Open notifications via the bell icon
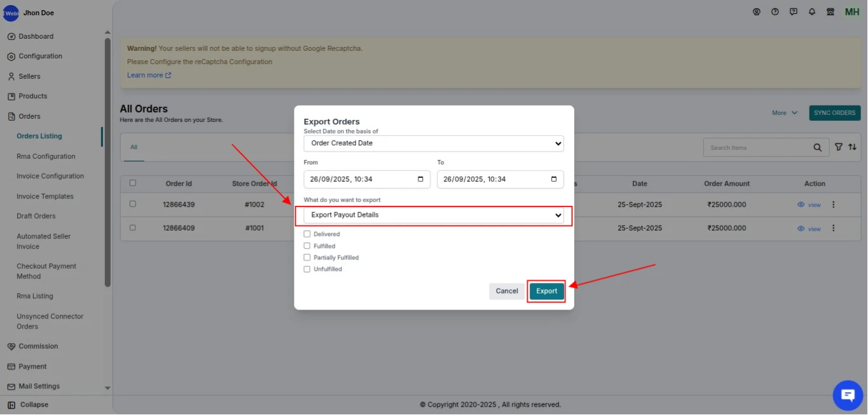 (811, 11)
